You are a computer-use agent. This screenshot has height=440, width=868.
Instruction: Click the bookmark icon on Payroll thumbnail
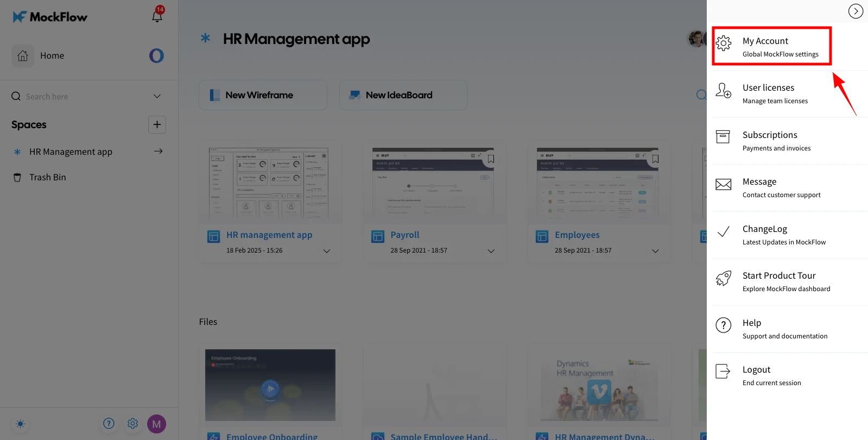coord(491,159)
